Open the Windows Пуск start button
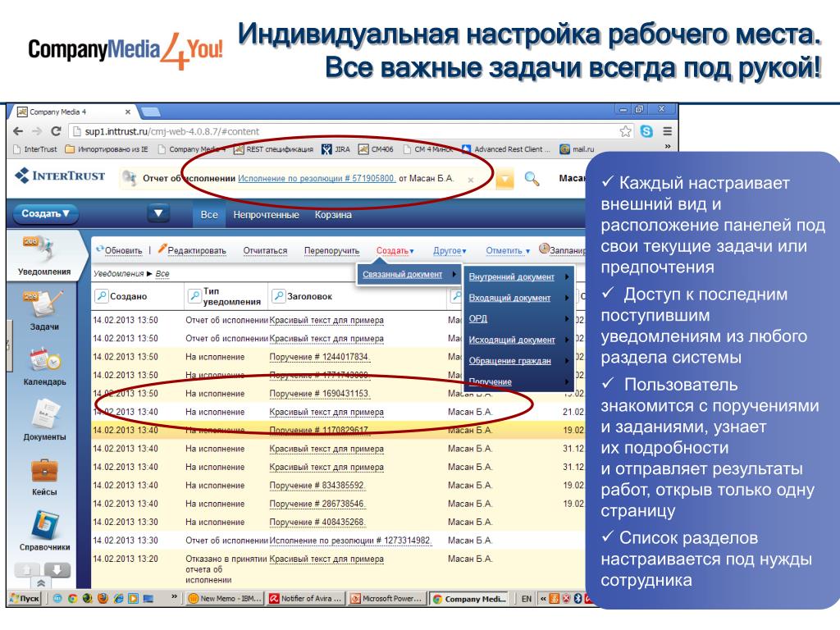Viewport: 840px width, 630px height. [25, 598]
